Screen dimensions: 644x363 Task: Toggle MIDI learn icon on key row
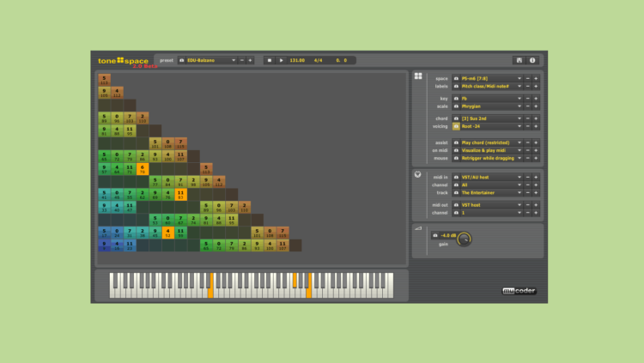point(456,99)
